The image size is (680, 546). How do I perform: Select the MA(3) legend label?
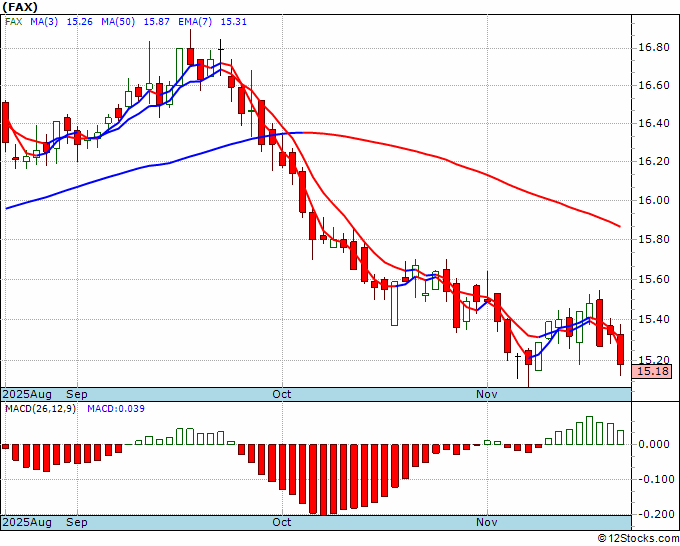click(44, 22)
